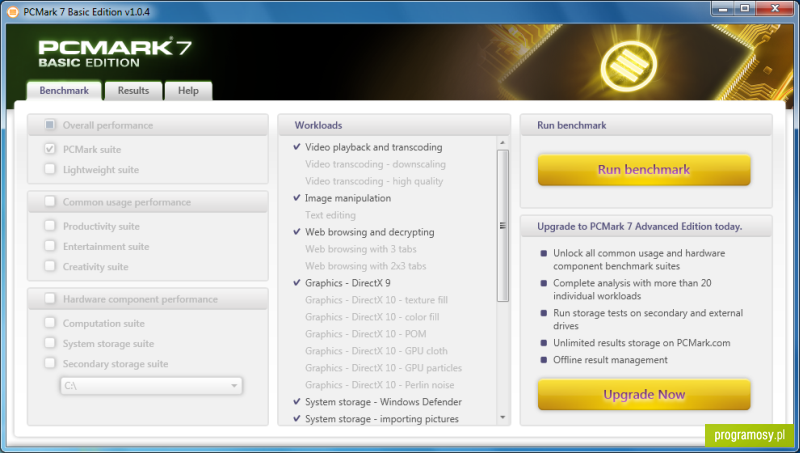Toggle the Overall performance checkbox

(x=49, y=125)
